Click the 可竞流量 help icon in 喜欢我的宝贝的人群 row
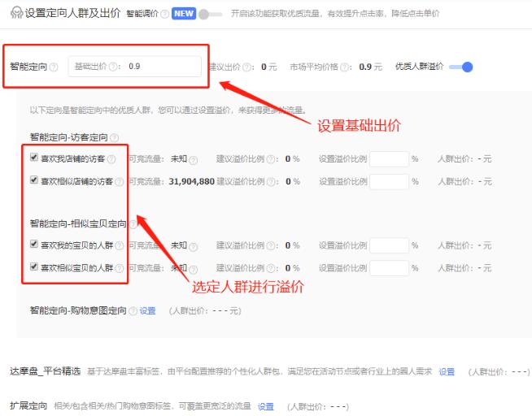532x416 pixels. [194, 247]
